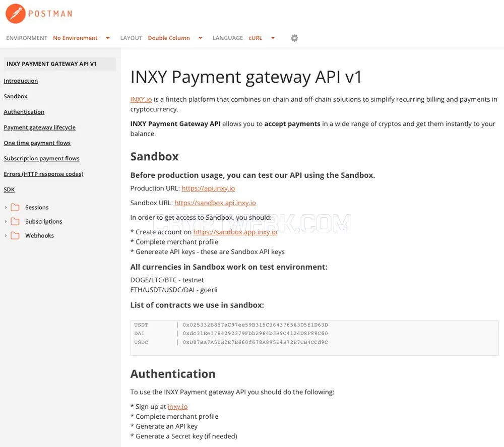504x447 pixels.
Task: Click the Sessions folder icon
Action: coord(15,207)
